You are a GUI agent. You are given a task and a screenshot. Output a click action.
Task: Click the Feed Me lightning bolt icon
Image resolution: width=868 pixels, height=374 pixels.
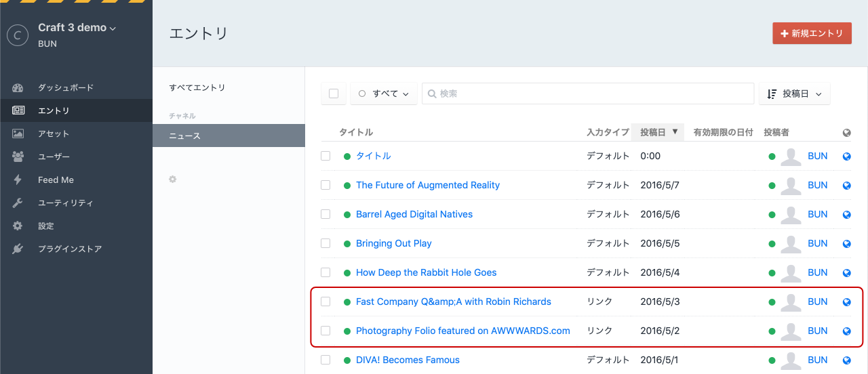click(x=18, y=180)
